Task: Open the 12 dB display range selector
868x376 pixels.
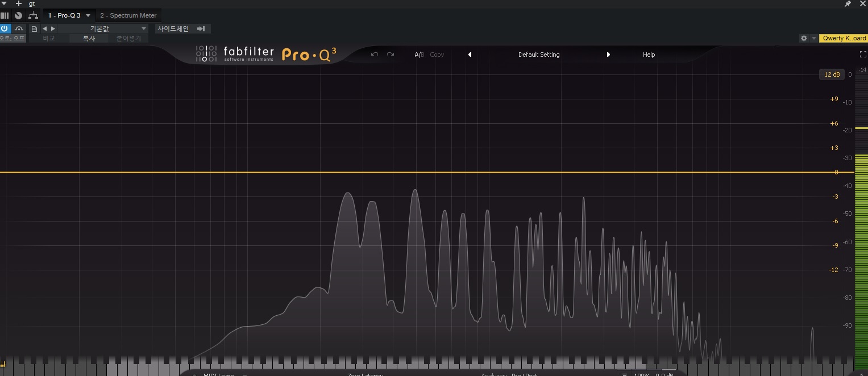Action: (832, 74)
